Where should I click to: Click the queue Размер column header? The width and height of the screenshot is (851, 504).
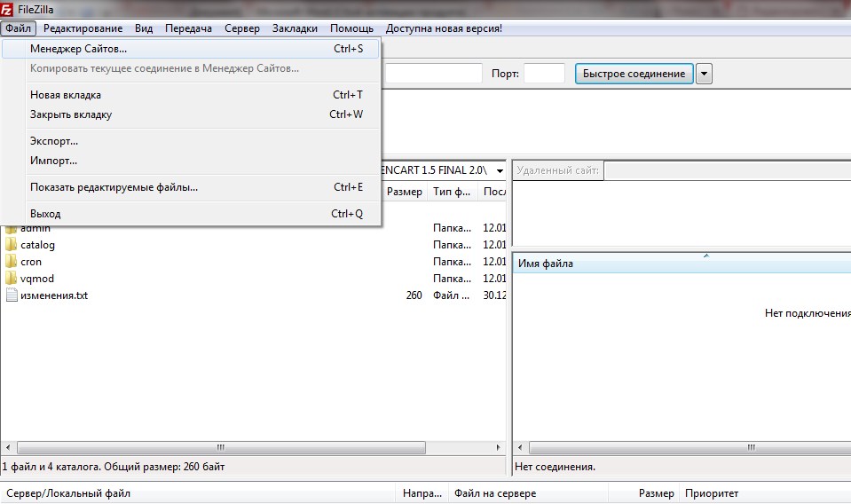643,493
